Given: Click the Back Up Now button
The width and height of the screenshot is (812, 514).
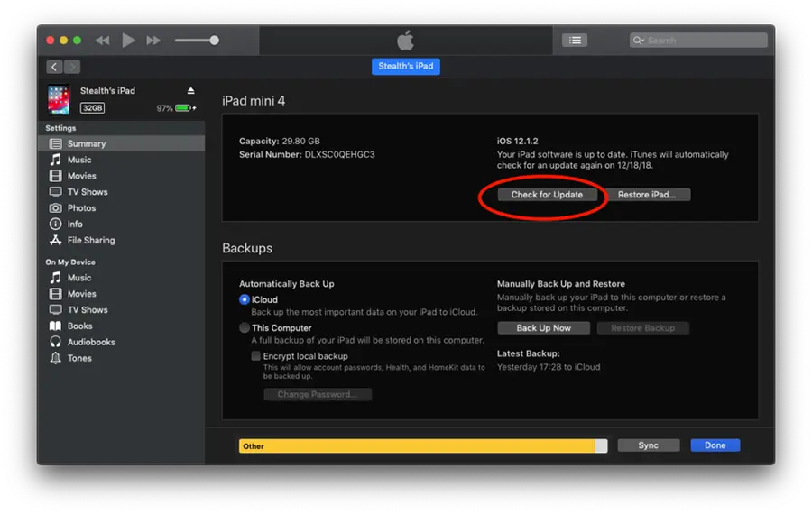Looking at the screenshot, I should pyautogui.click(x=543, y=328).
